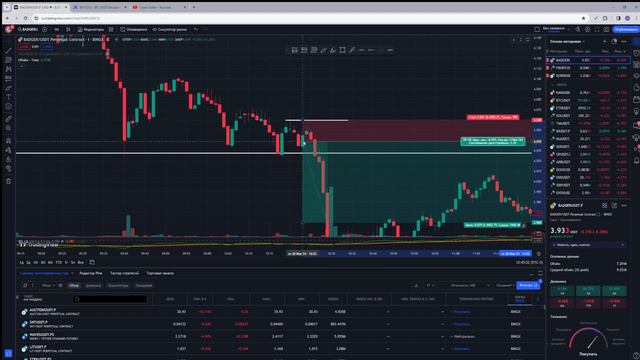Open WAVESUSDT.PS row in screener
Image resolution: width=640 pixels, height=360 pixels.
[280, 336]
